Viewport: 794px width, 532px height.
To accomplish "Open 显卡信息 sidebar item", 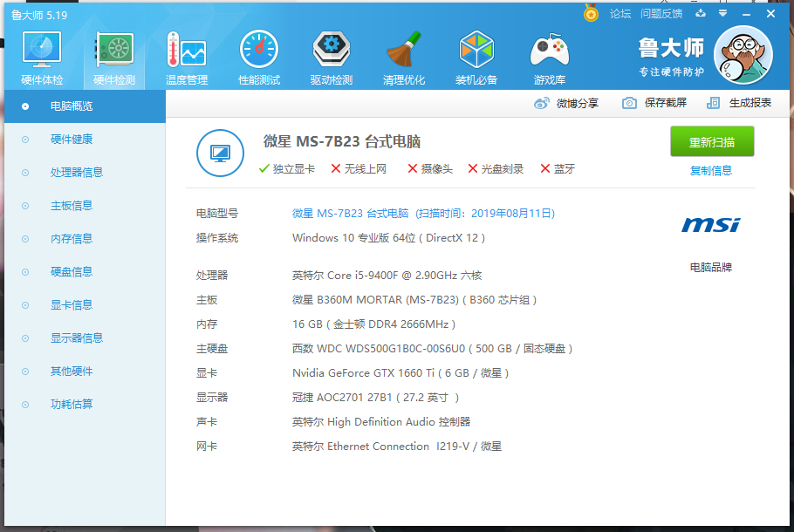I will (x=86, y=305).
